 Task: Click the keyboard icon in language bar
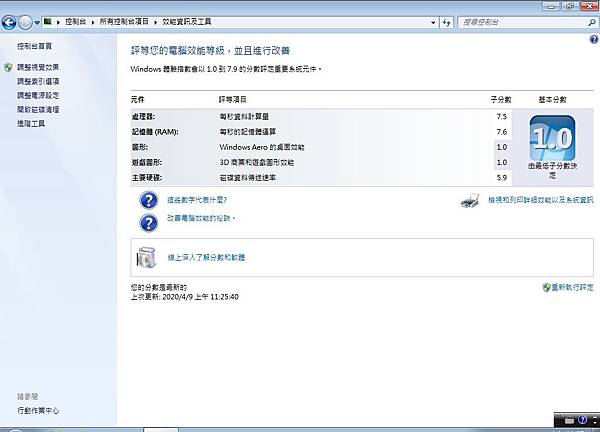click(569, 421)
